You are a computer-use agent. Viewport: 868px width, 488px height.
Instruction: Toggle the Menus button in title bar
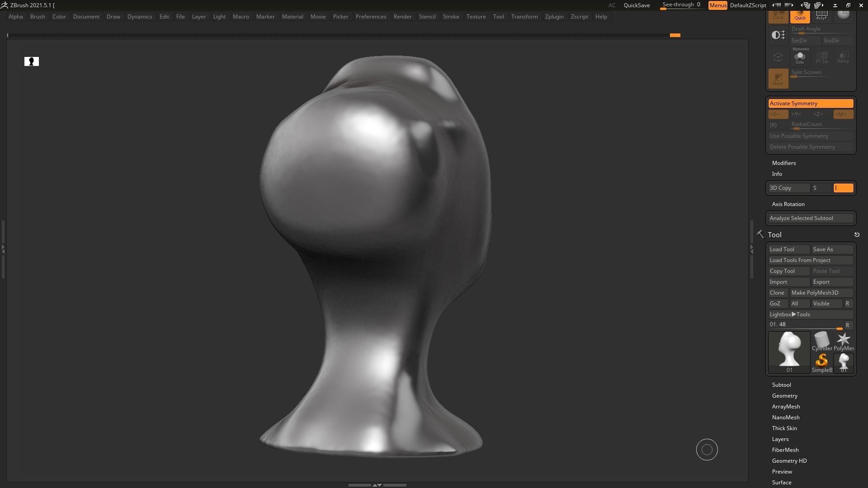pos(718,5)
